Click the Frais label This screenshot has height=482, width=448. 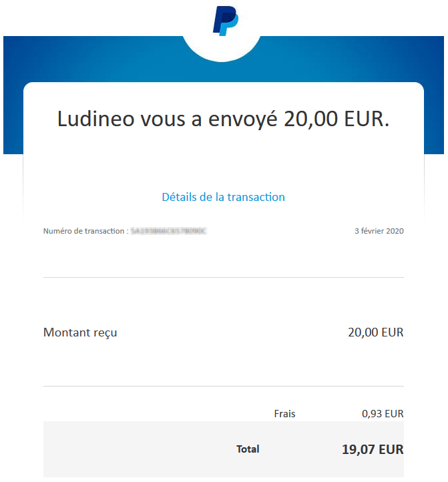pyautogui.click(x=284, y=414)
